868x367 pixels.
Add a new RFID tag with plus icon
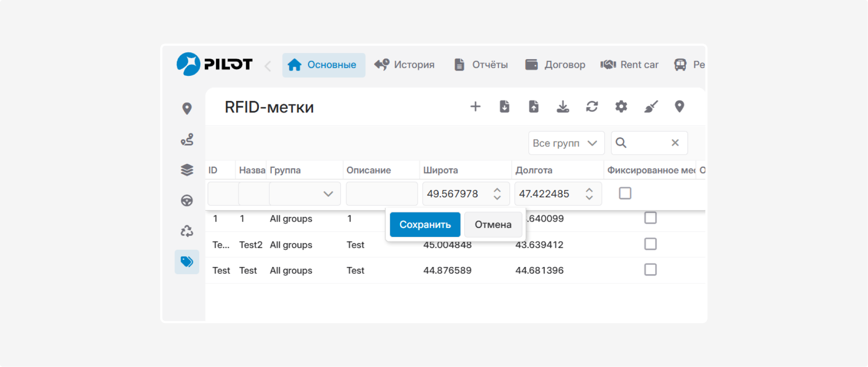coord(475,106)
